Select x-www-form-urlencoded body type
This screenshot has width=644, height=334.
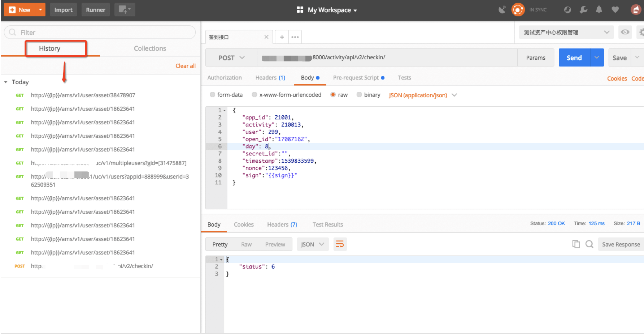click(254, 95)
